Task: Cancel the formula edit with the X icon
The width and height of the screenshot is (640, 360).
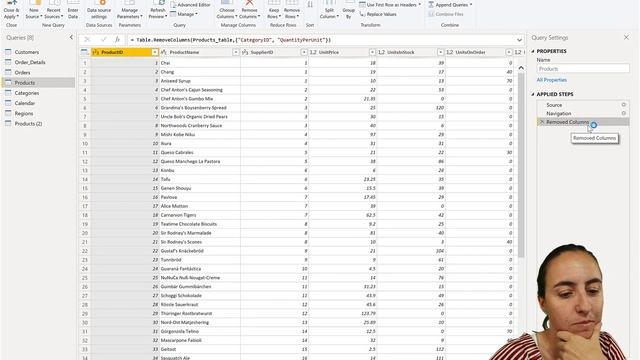Action: click(x=87, y=40)
